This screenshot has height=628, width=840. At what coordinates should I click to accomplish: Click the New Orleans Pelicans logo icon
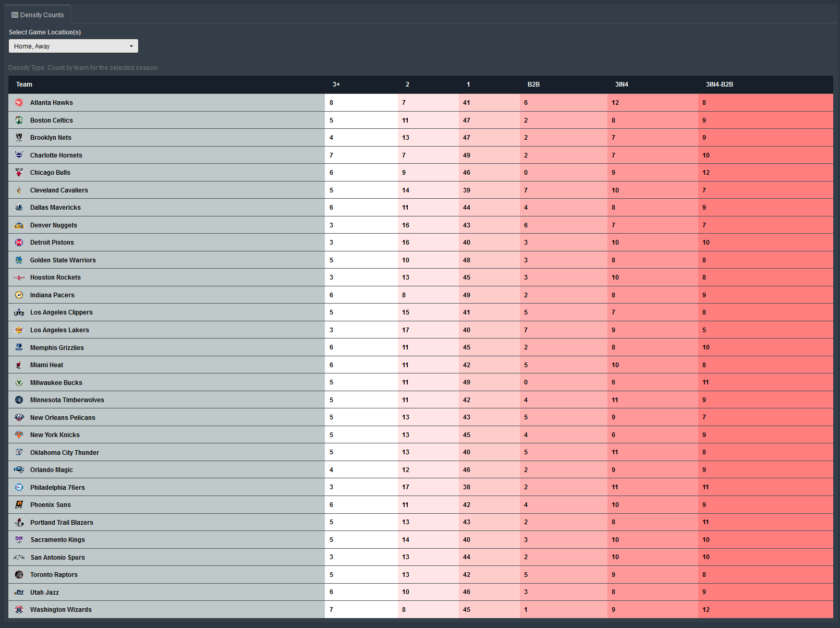(19, 417)
